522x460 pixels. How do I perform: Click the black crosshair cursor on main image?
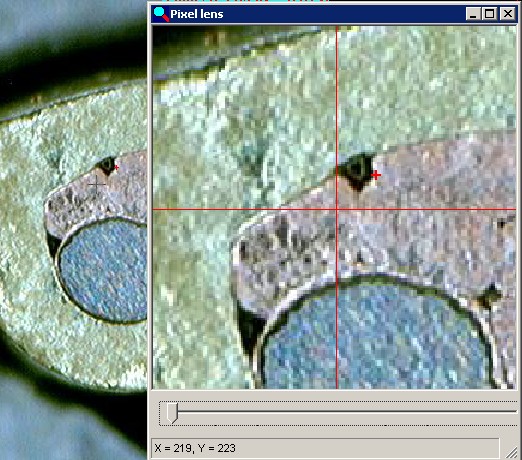pos(97,184)
